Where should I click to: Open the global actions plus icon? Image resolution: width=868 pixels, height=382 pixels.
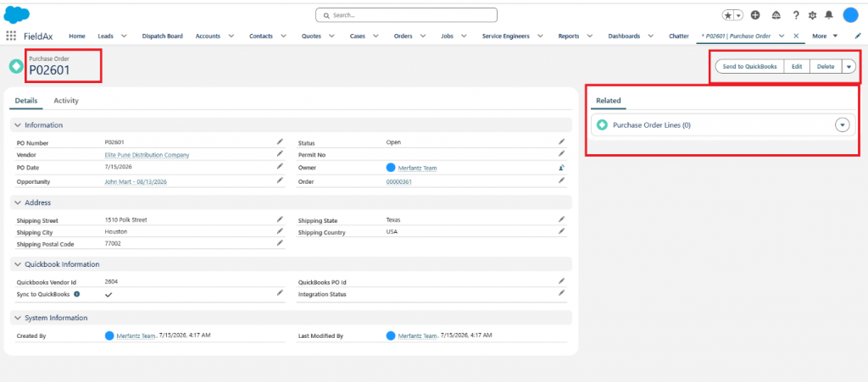coord(755,15)
